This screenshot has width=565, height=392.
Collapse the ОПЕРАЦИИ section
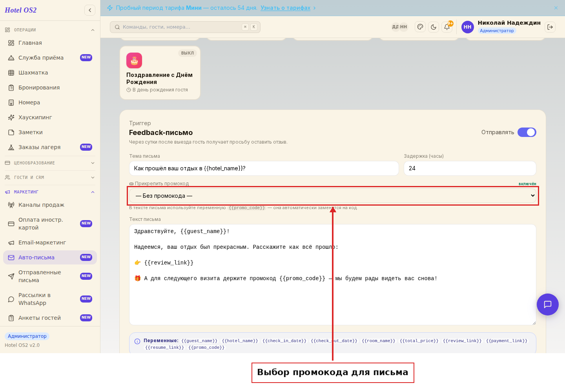50,30
